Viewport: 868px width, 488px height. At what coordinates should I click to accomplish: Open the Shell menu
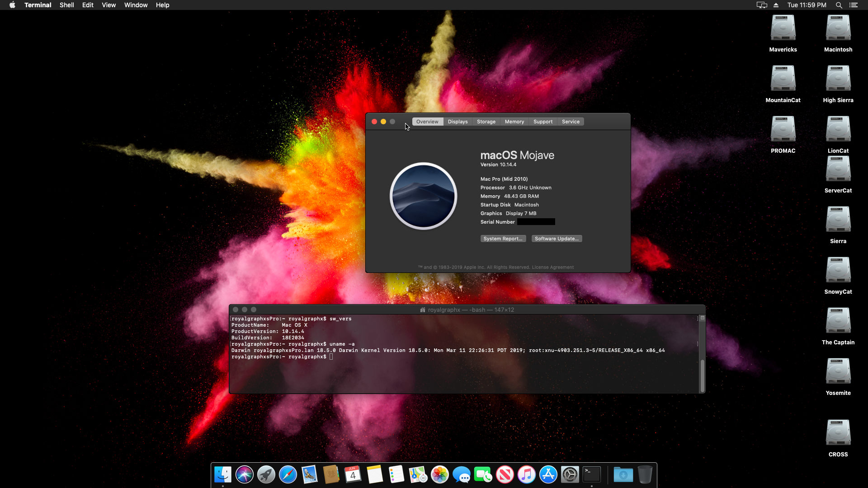pos(66,5)
